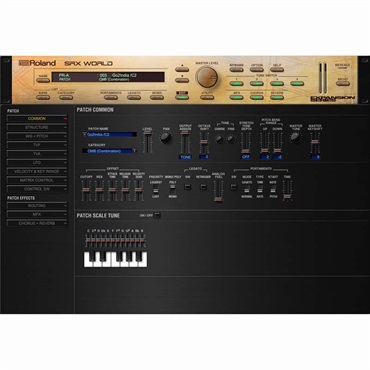Toggle the Chorus effect button
The height and width of the screenshot is (370, 370).
tap(257, 97)
